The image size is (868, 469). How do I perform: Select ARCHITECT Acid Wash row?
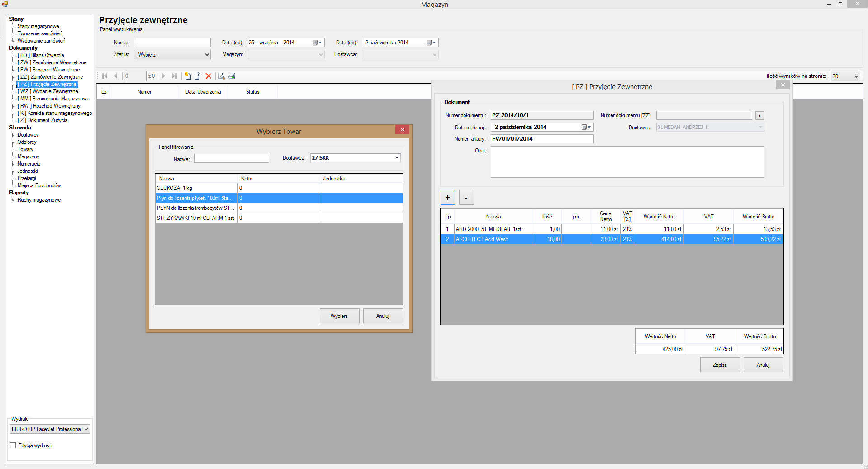(612, 239)
